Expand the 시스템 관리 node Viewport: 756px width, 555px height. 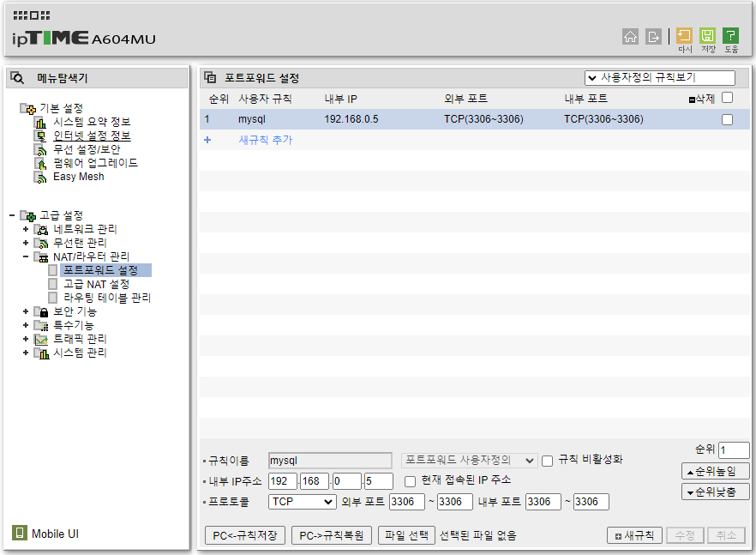click(x=26, y=353)
